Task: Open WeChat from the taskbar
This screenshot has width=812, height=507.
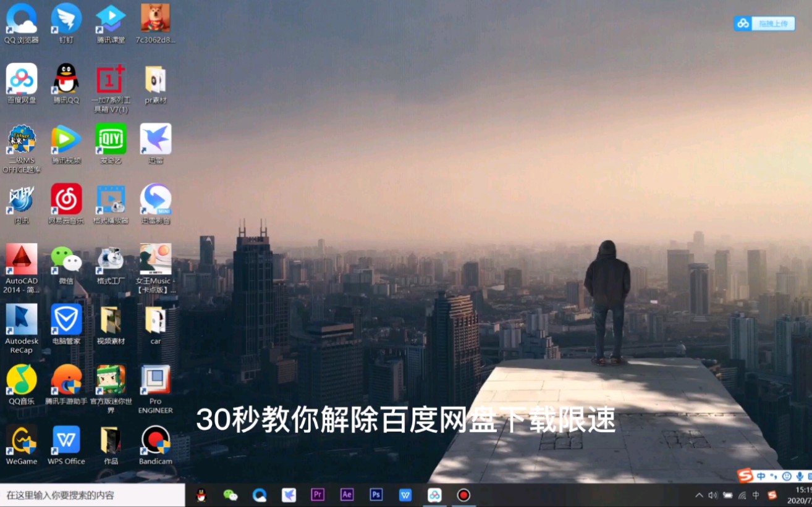Action: click(x=230, y=495)
